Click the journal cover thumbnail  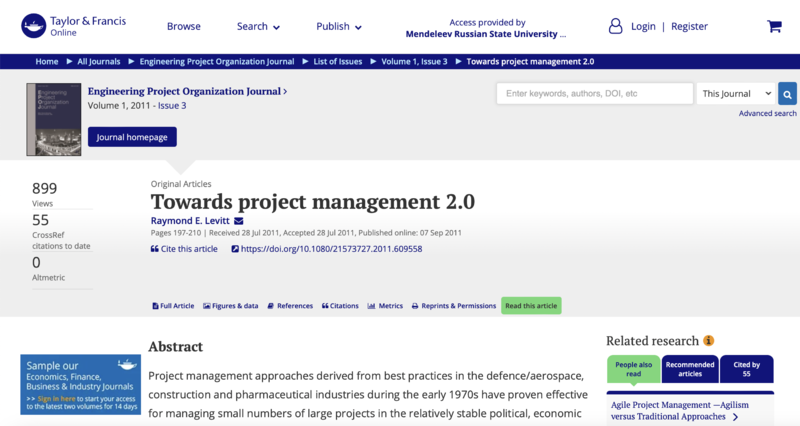[x=53, y=118]
